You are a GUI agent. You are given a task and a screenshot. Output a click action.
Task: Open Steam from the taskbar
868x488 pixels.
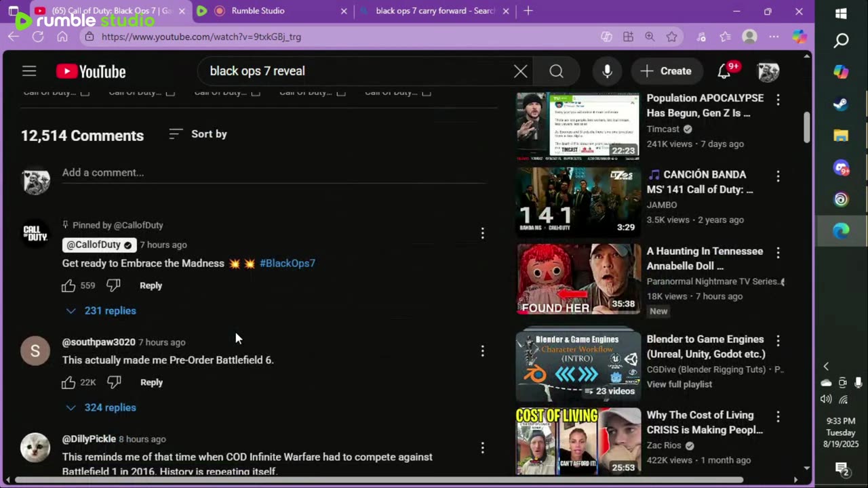tap(841, 104)
